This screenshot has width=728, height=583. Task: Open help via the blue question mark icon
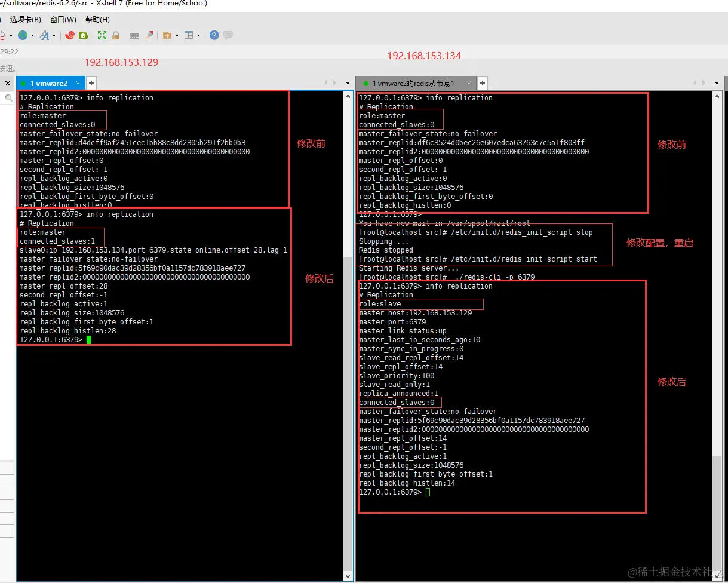point(214,35)
